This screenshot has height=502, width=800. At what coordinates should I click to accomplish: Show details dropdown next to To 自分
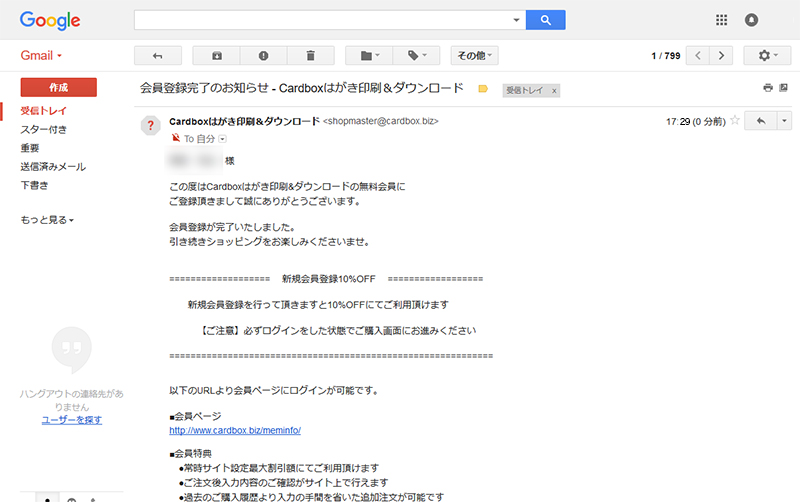tap(222, 139)
